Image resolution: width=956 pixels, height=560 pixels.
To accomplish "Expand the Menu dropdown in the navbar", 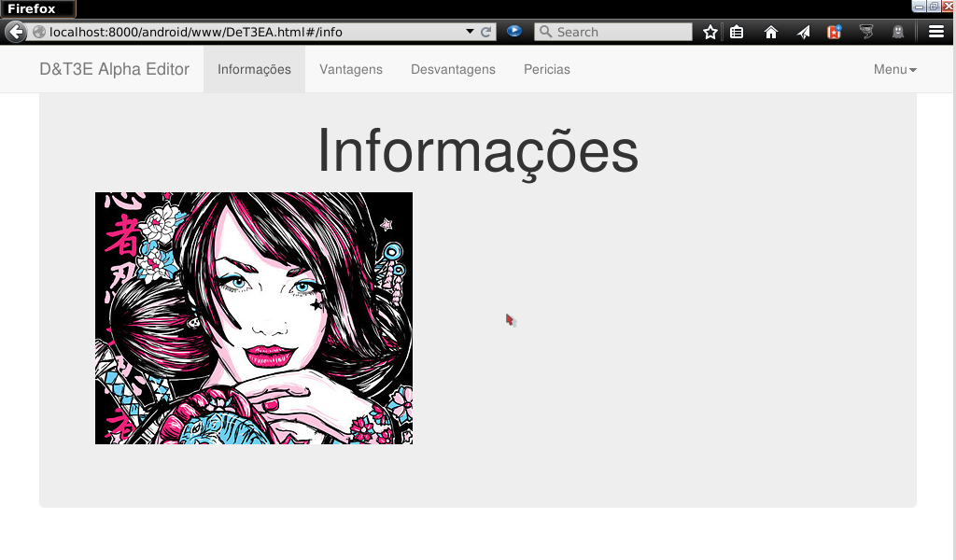I will click(x=894, y=69).
